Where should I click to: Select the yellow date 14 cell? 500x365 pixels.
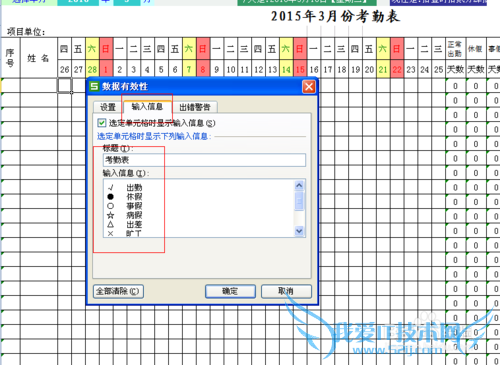click(286, 69)
